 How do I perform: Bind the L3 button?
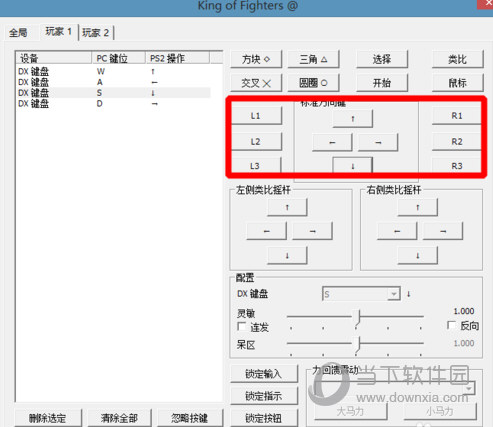tap(255, 166)
